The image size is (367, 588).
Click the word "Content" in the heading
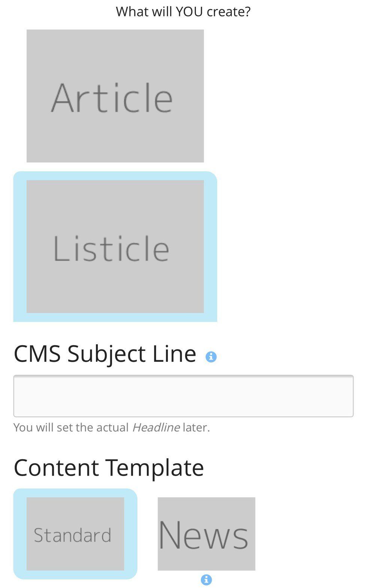pos(57,467)
